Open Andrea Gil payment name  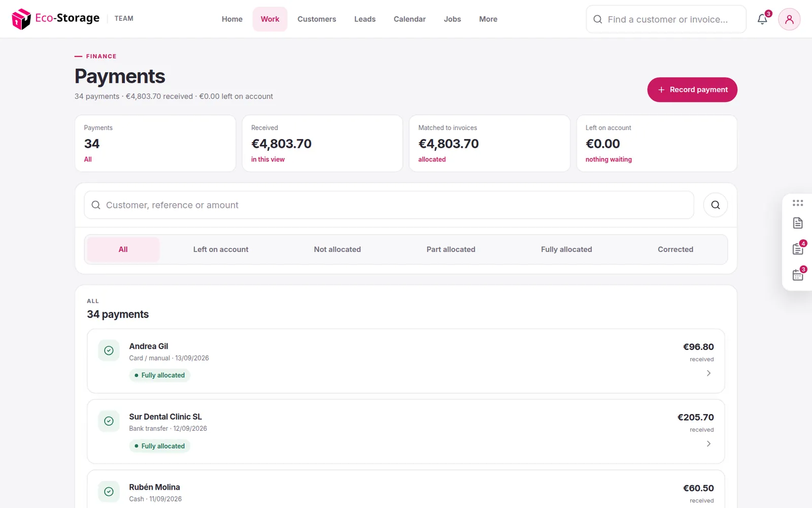(x=149, y=346)
